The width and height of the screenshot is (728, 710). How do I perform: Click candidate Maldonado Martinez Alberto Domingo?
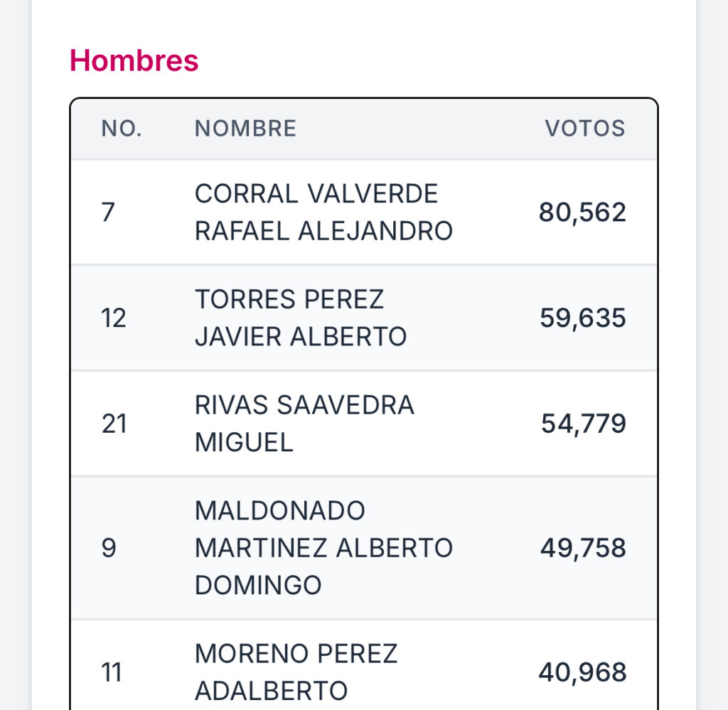(323, 548)
